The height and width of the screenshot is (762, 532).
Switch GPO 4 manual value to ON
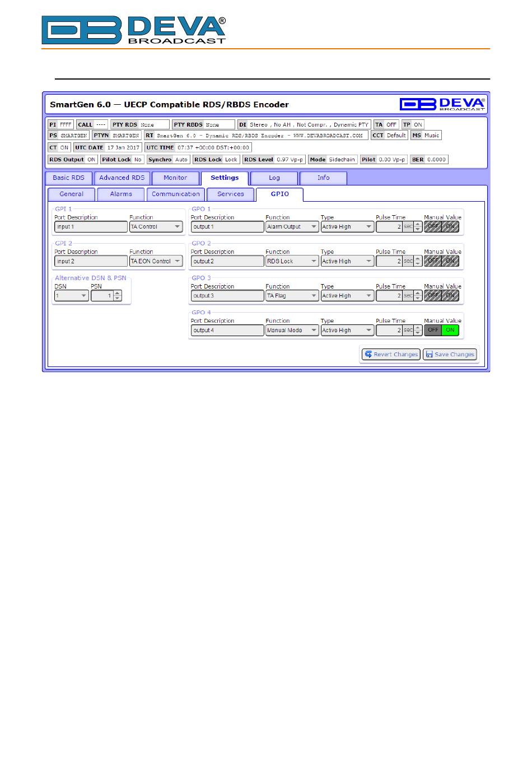pyautogui.click(x=450, y=330)
